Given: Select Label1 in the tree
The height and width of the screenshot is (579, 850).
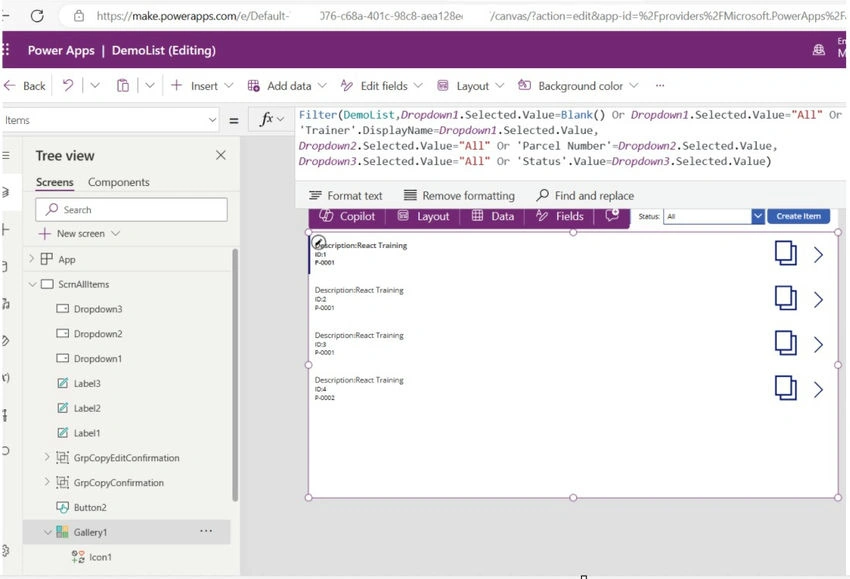Looking at the screenshot, I should coord(87,433).
